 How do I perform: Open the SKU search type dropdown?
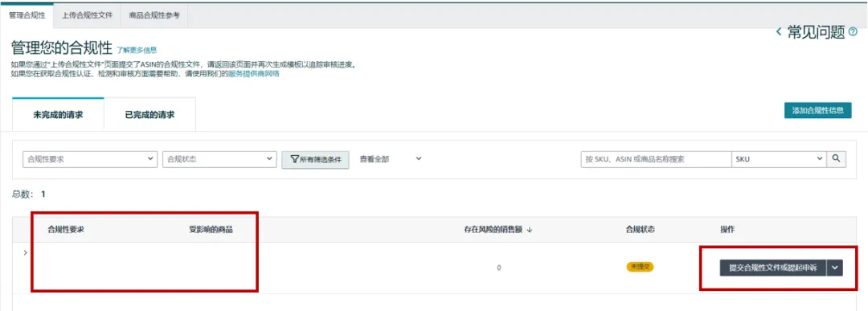(x=779, y=159)
